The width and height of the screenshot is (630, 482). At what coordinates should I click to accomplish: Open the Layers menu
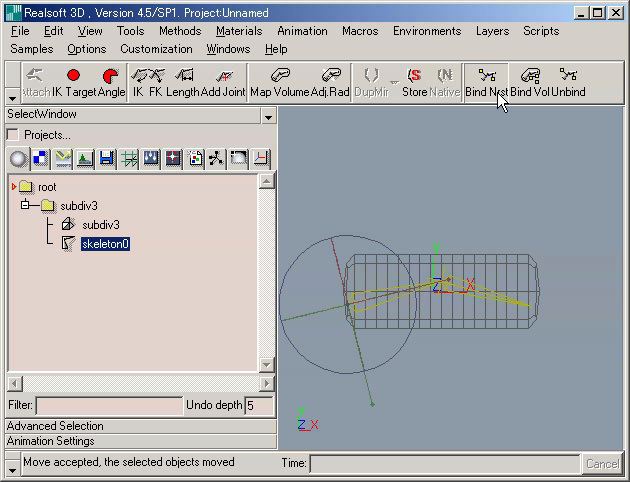pyautogui.click(x=492, y=31)
